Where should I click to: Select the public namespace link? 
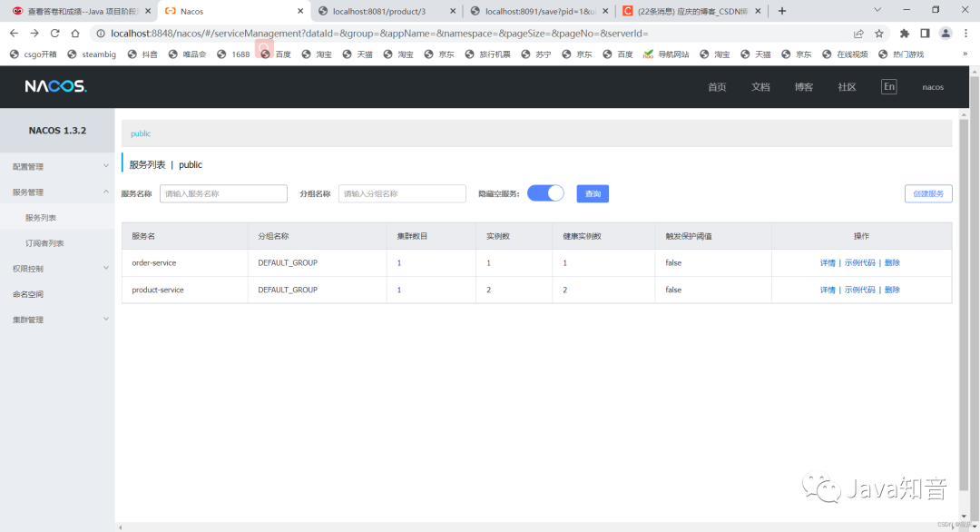(141, 133)
